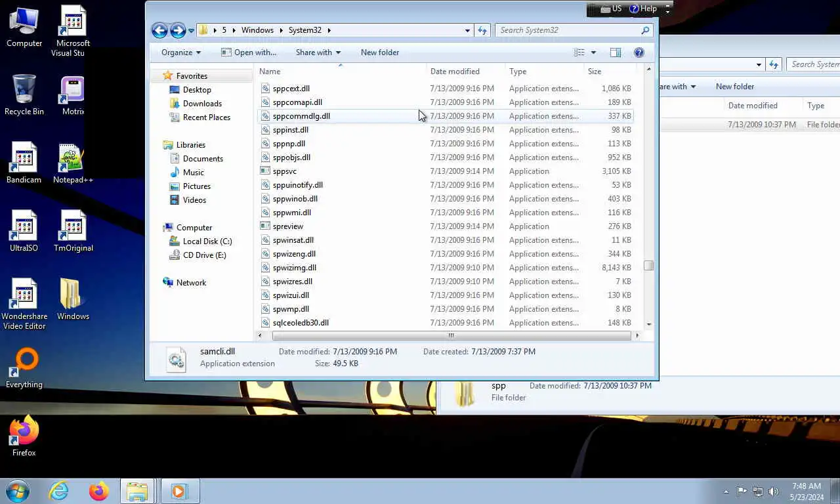Open Notepad++ desktop shortcut
840x504 pixels.
click(x=73, y=163)
